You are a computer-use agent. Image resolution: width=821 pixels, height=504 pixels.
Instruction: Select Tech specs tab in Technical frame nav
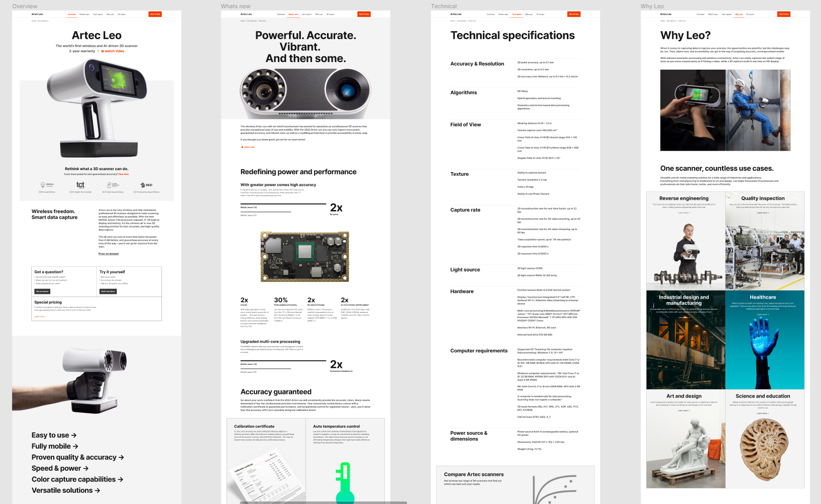click(517, 14)
